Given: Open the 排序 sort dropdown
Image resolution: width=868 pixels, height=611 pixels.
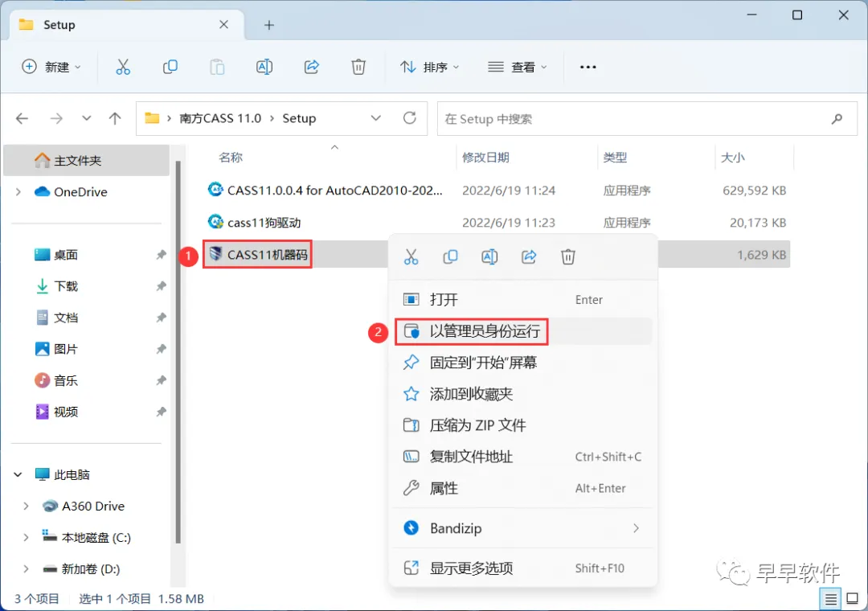Looking at the screenshot, I should 430,67.
